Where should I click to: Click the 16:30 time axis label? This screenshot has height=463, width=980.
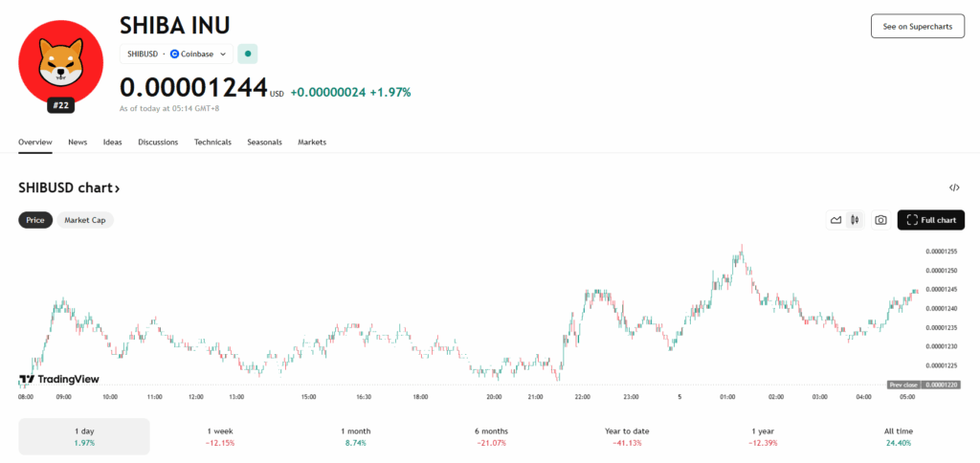(364, 397)
